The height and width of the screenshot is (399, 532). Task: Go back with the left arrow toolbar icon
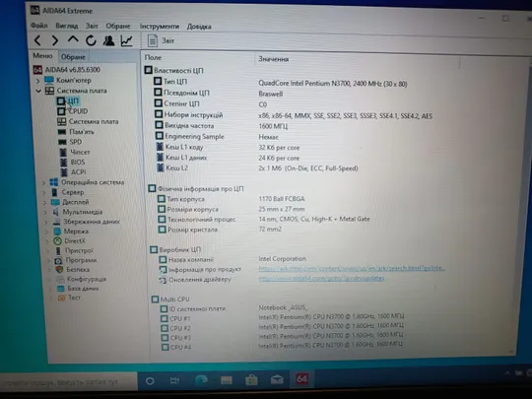point(37,40)
